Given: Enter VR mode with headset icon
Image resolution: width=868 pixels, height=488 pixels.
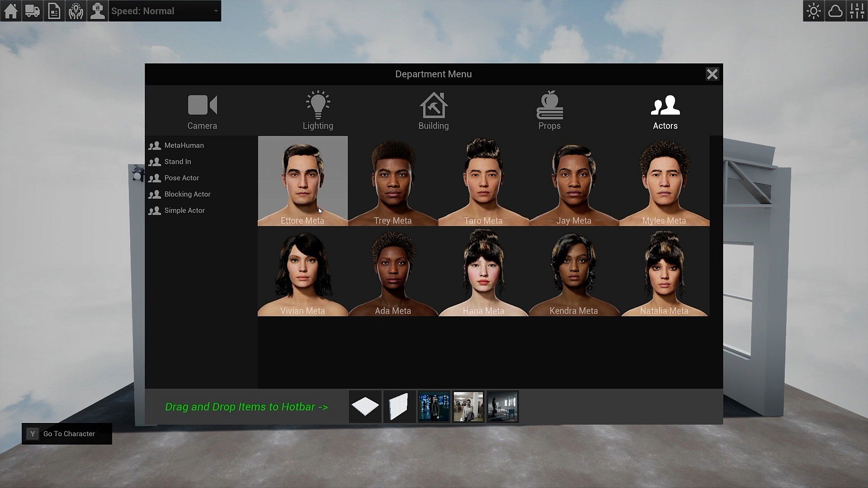Looking at the screenshot, I should pos(98,11).
